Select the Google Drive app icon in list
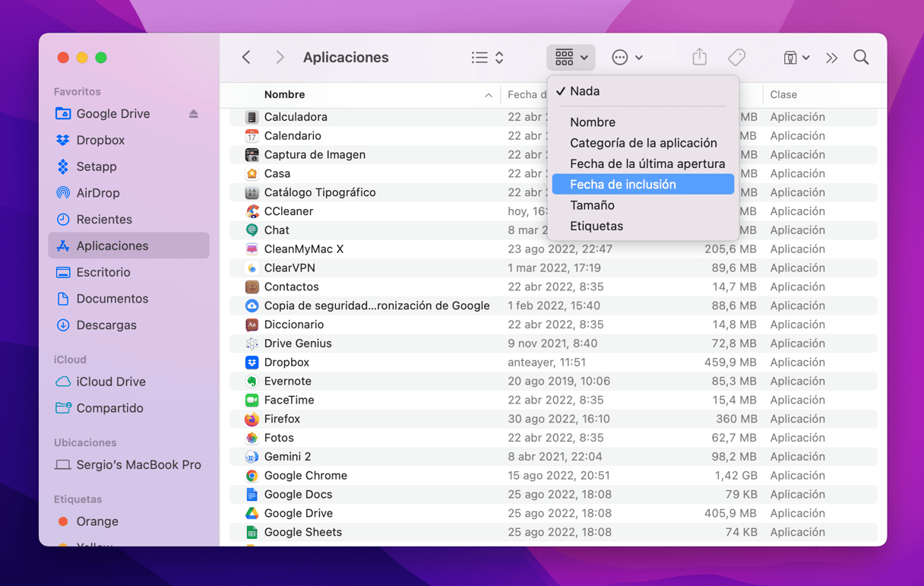This screenshot has height=586, width=924. coord(252,513)
